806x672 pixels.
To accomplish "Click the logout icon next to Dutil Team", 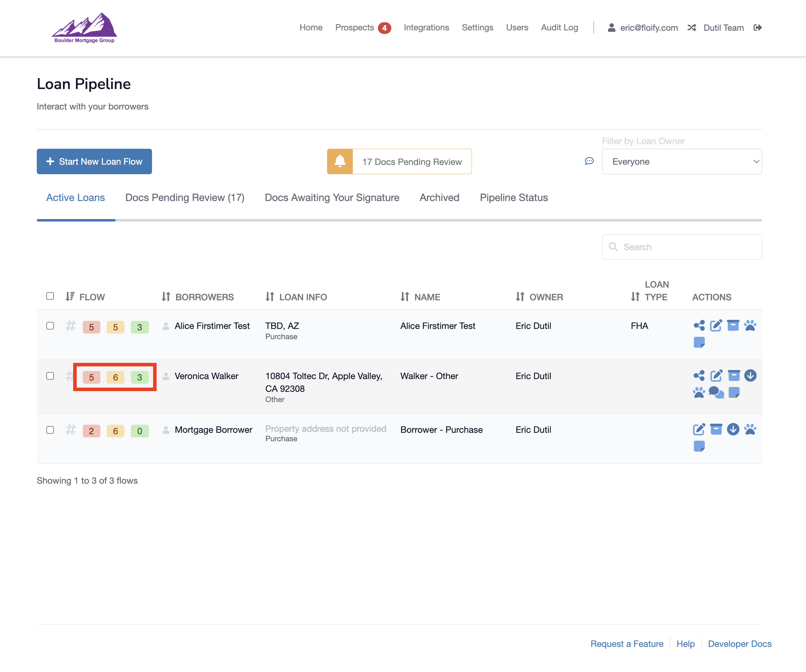I will point(757,28).
